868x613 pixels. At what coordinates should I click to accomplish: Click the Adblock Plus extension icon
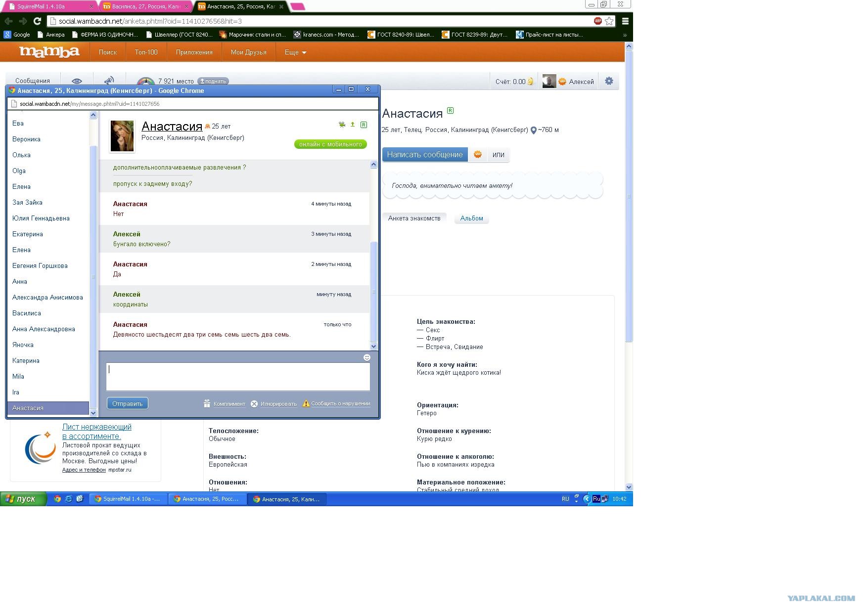coord(597,21)
